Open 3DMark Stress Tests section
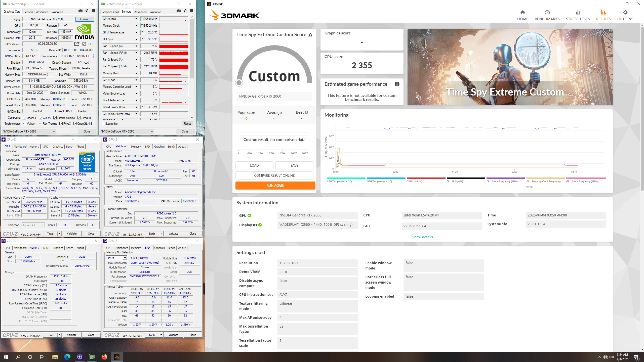 [x=578, y=15]
